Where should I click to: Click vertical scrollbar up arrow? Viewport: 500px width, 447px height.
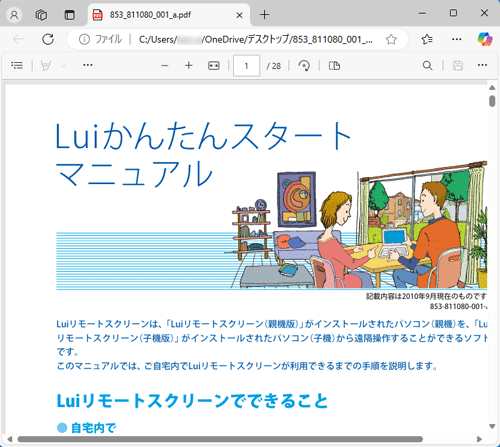point(492,88)
